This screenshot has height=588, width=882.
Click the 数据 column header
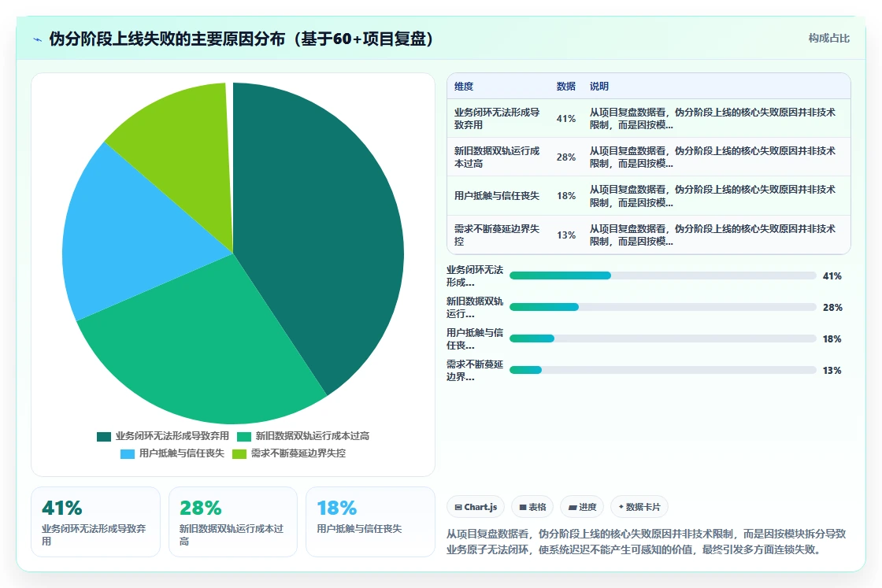coord(566,87)
